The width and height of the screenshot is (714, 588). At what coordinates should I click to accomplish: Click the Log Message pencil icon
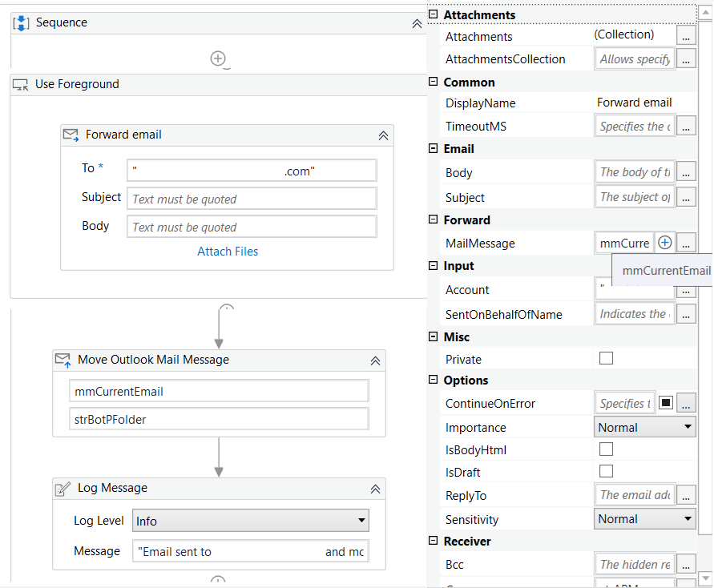click(x=63, y=489)
